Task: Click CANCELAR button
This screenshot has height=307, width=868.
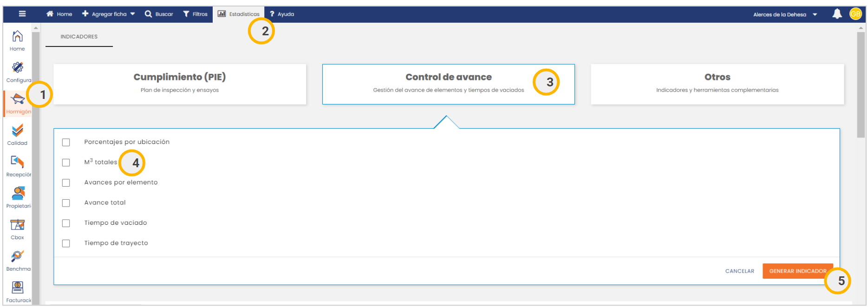Action: (x=740, y=271)
